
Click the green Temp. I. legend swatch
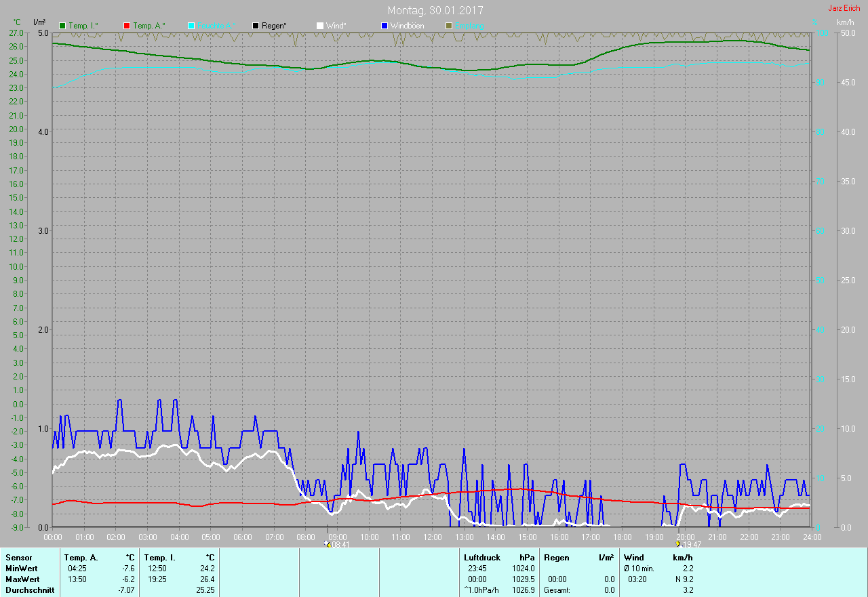pos(63,26)
